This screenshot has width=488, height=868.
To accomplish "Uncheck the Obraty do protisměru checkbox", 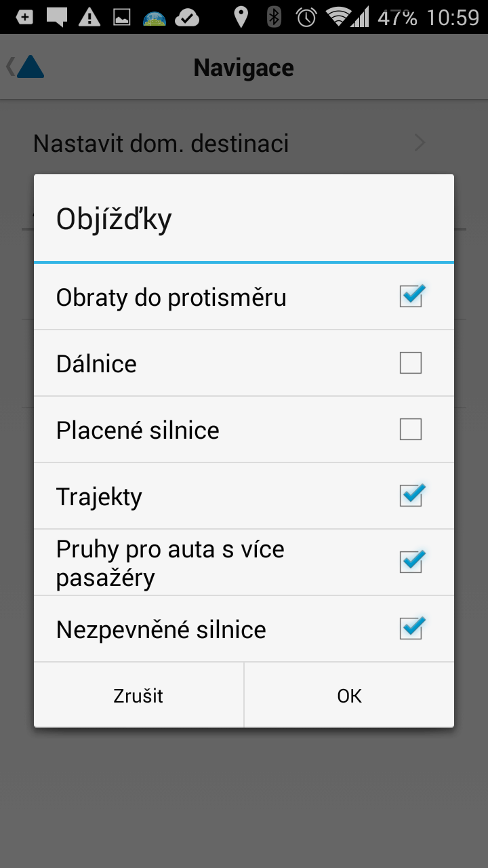I will coord(411,296).
